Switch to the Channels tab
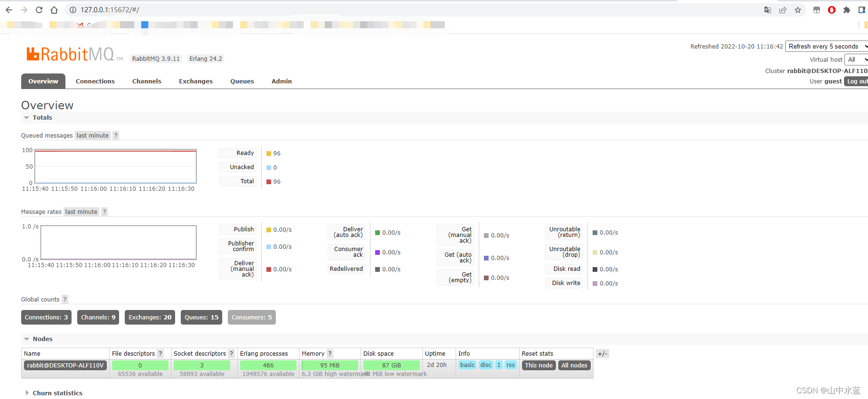 tap(147, 81)
